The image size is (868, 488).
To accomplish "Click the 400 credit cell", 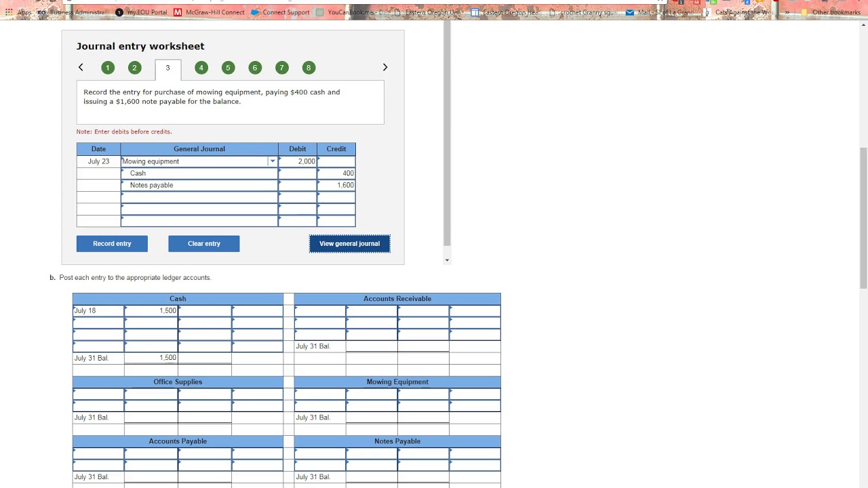I will [336, 174].
